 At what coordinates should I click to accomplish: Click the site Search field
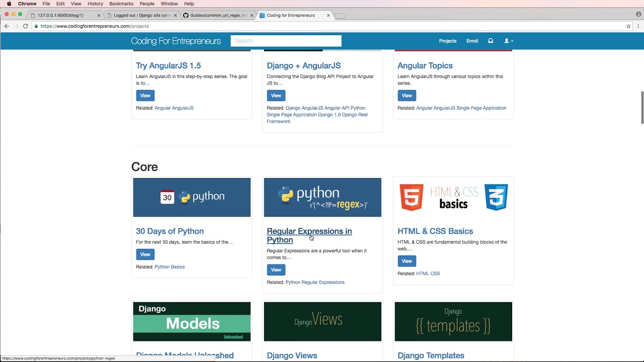coord(286,41)
